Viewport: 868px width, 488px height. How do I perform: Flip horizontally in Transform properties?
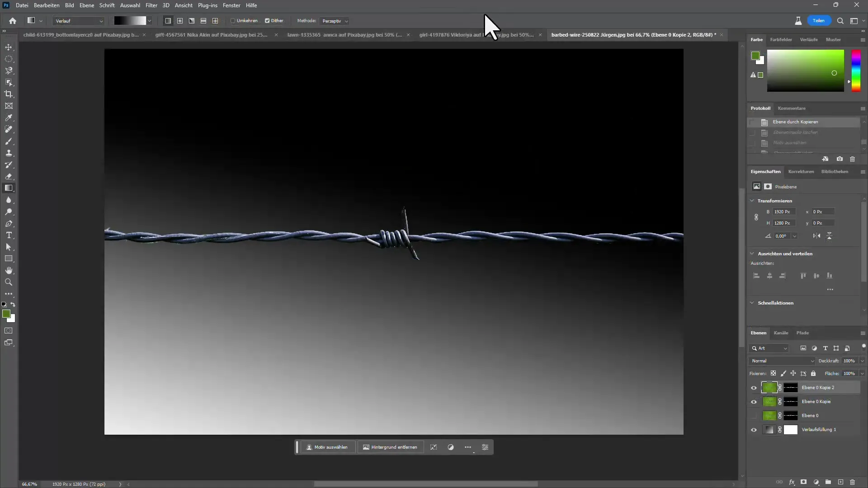816,236
